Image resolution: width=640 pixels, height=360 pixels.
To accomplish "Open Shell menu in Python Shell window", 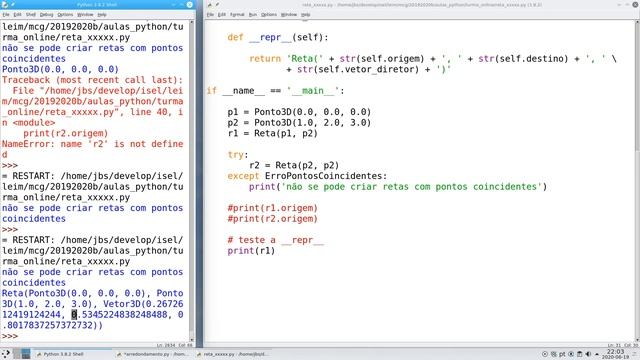I will [31, 15].
